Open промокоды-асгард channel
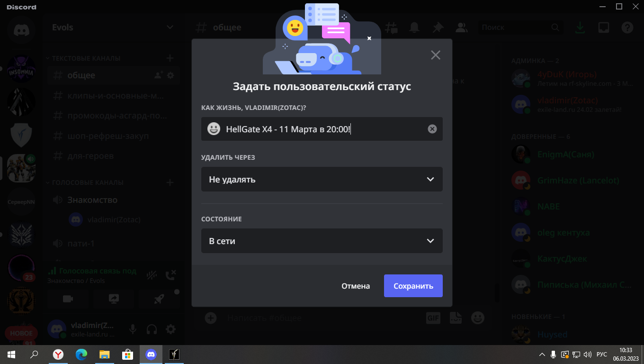Viewport: 644px width, 364px height. tap(113, 115)
